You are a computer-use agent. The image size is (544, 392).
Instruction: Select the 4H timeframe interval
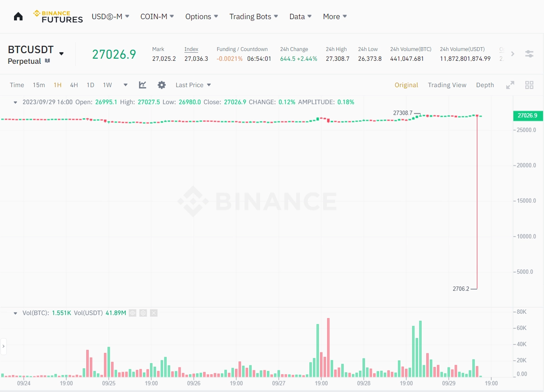(x=74, y=85)
